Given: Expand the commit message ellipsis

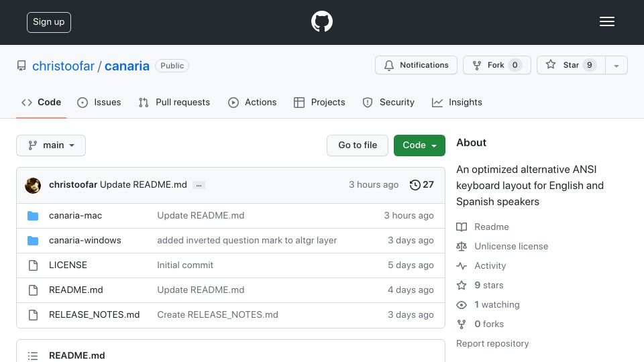Looking at the screenshot, I should click(x=199, y=185).
